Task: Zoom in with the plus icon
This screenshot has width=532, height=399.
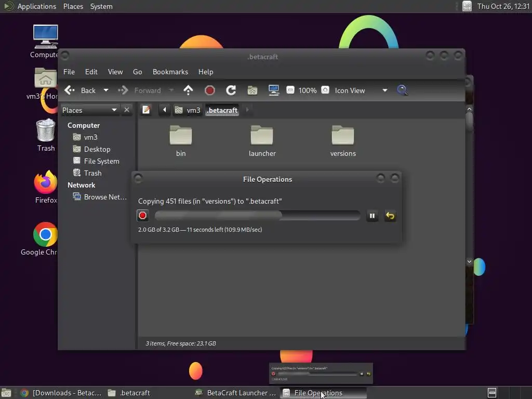Action: pos(325,90)
